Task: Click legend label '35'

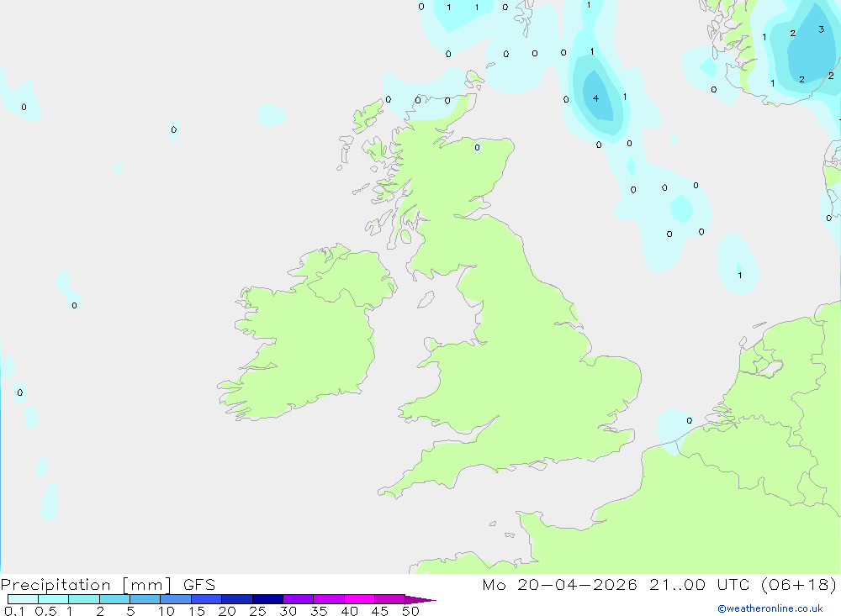Action: [x=319, y=611]
